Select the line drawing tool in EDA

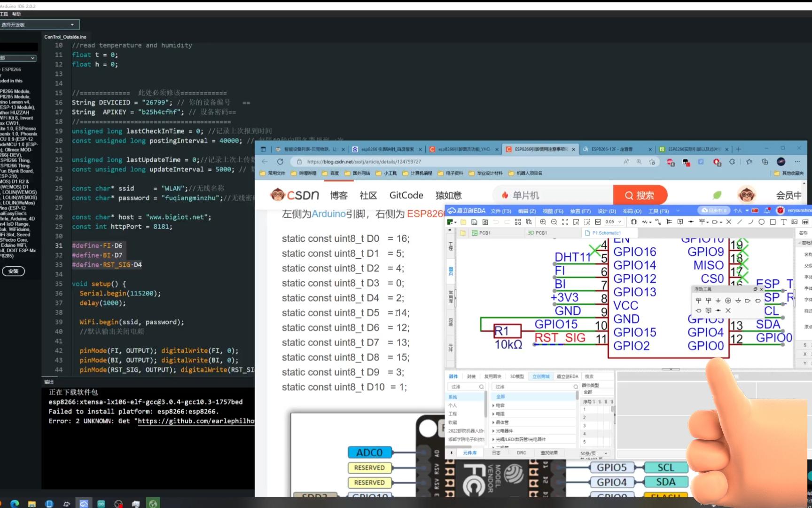pos(740,222)
